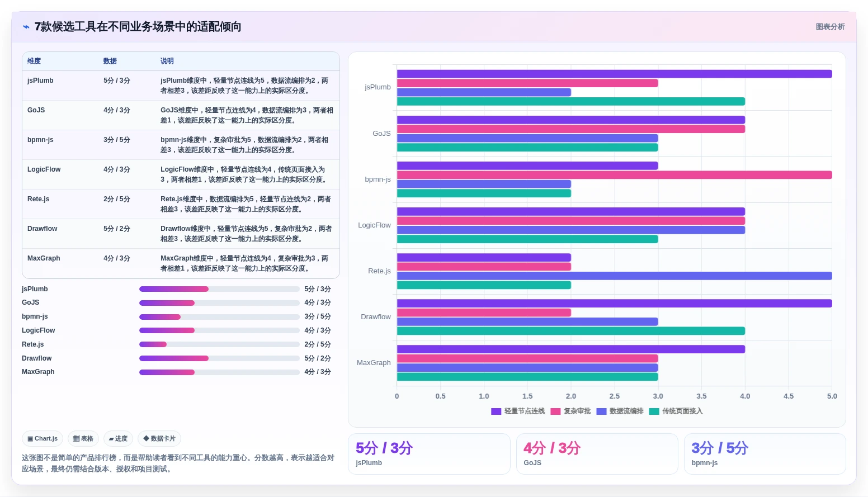Click jsPlumb description text in table

coord(244,86)
